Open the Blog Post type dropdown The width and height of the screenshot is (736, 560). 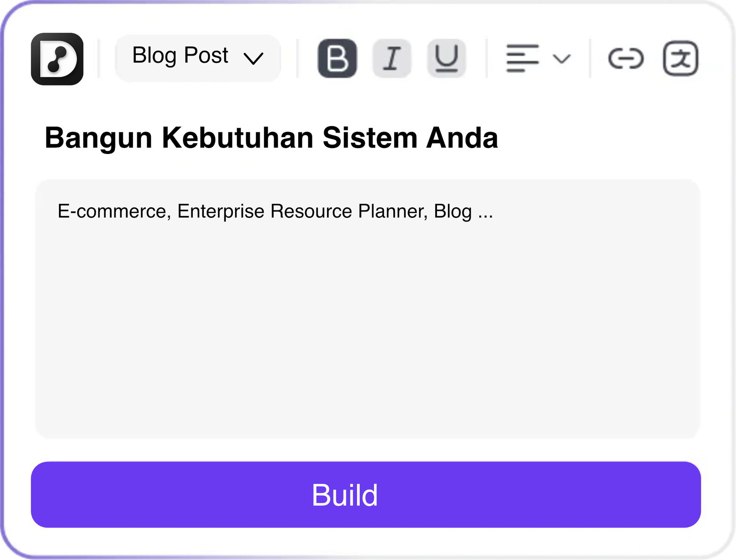pos(198,58)
